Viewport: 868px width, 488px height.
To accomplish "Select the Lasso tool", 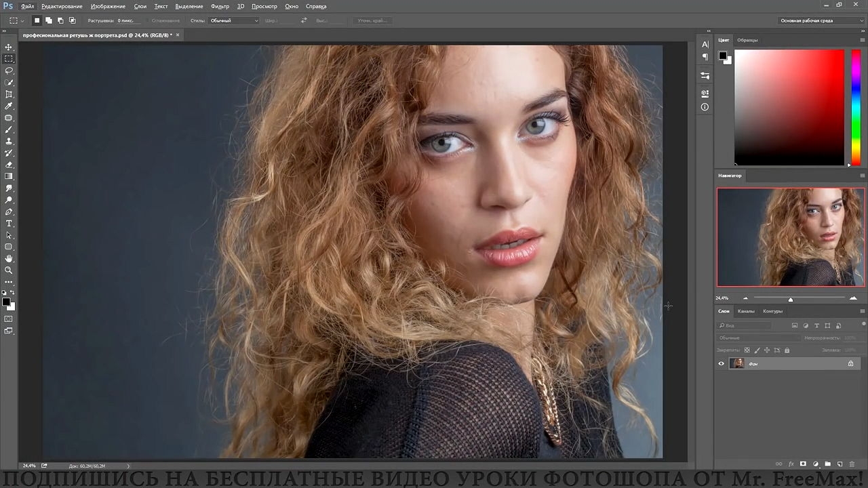I will [x=9, y=70].
